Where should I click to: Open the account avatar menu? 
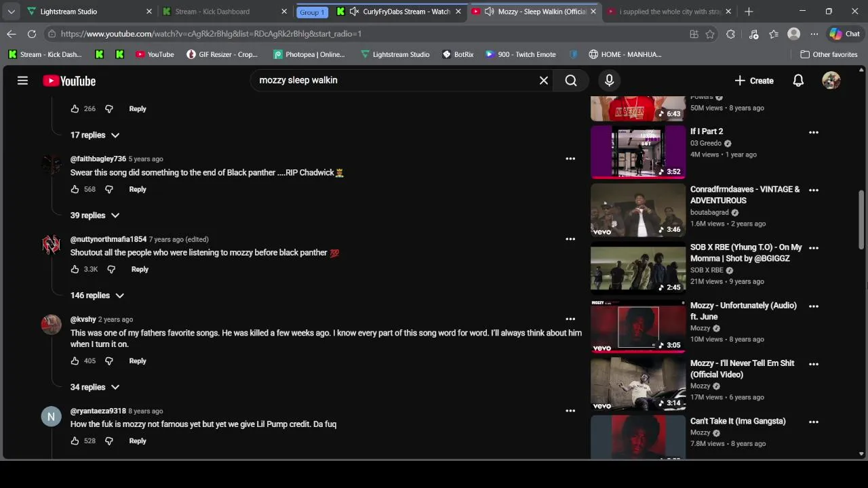coord(831,81)
